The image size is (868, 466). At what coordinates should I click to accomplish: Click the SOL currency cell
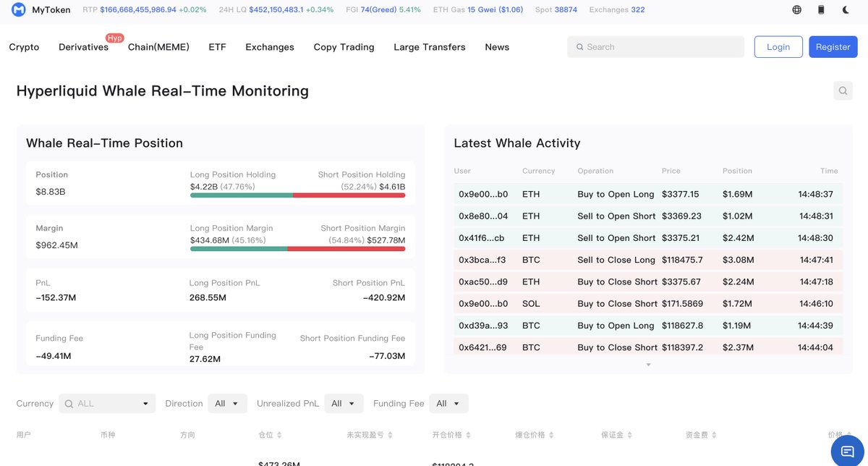tap(531, 303)
